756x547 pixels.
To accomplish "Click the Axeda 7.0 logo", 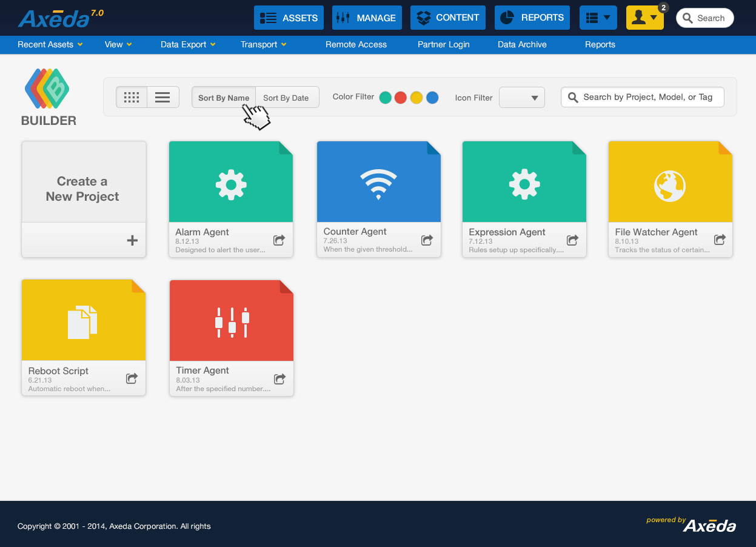I will (61, 18).
